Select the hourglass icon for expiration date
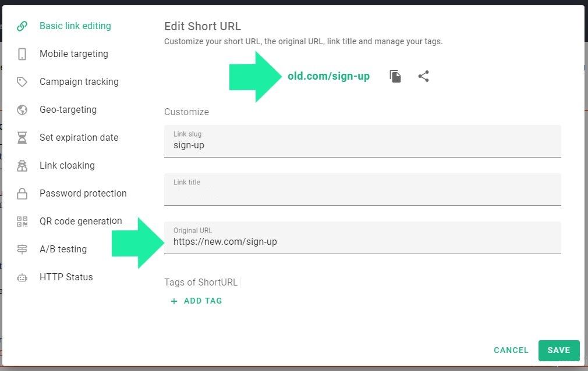Screen dimensions: 588x371 22,137
